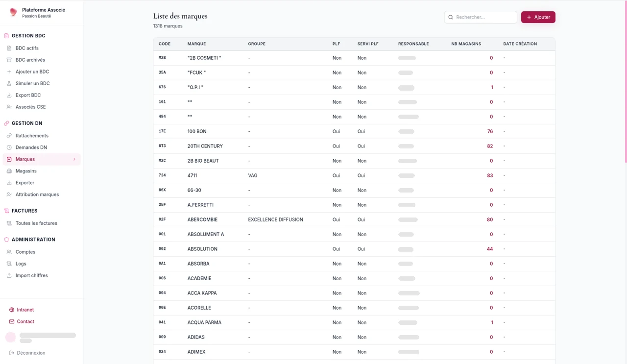Click the link icon beside Rattachements

(9, 136)
